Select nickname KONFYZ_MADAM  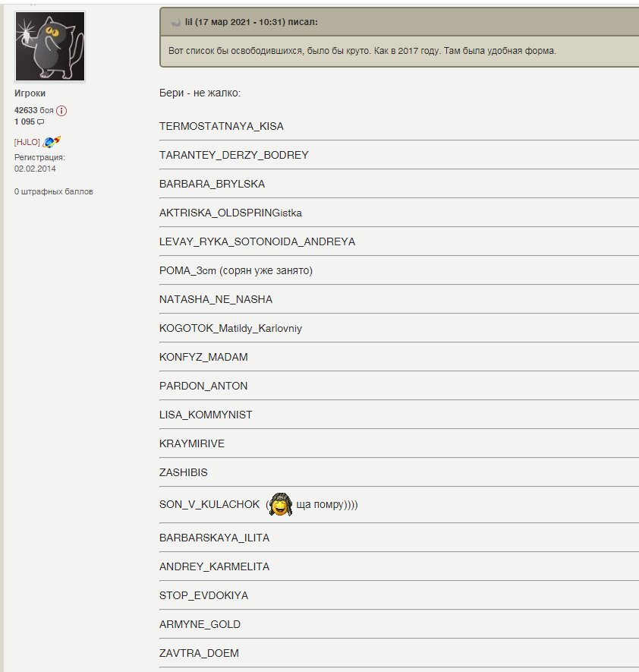[203, 357]
